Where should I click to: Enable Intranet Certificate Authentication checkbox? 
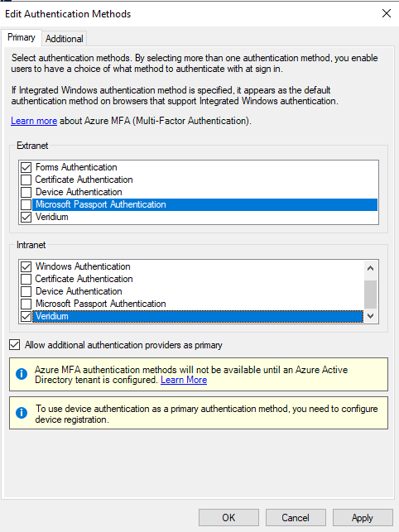click(26, 279)
